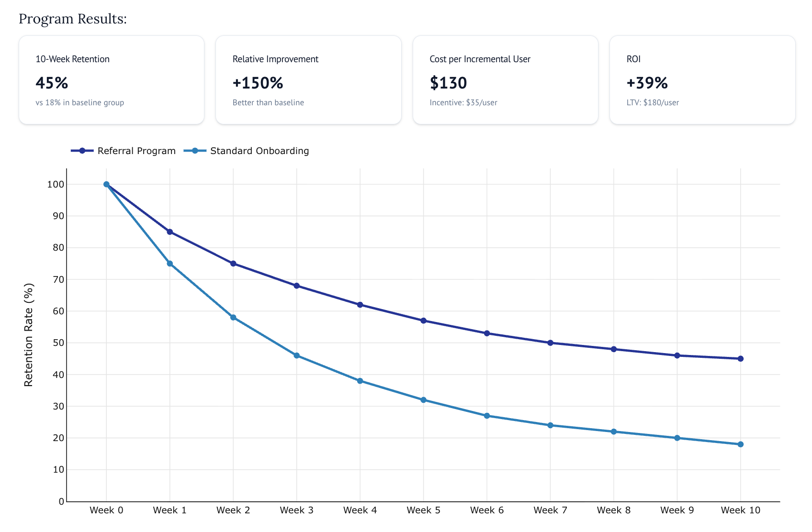Click Standard Onboarding data point at Week 10
The height and width of the screenshot is (532, 812).
point(740,444)
